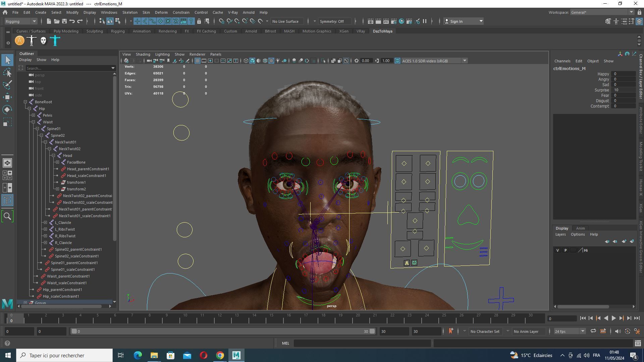Open the 24 fps dropdown
Image resolution: width=644 pixels, height=362 pixels.
click(570, 331)
